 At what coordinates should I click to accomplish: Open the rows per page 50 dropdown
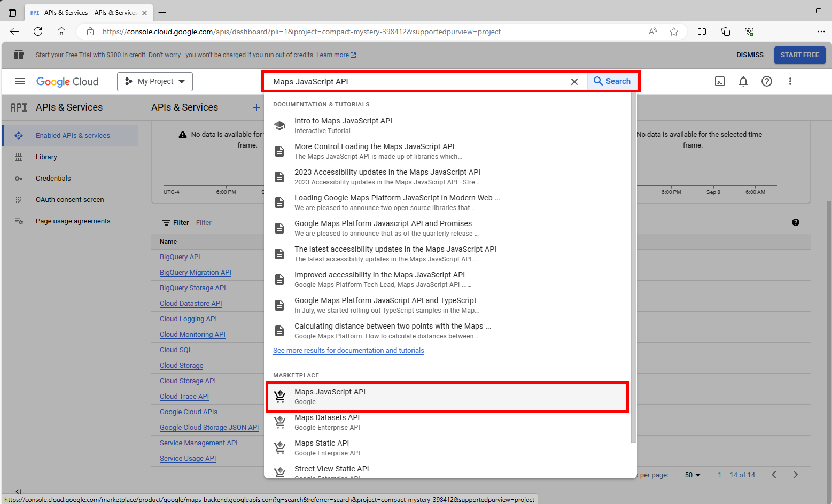pyautogui.click(x=693, y=475)
